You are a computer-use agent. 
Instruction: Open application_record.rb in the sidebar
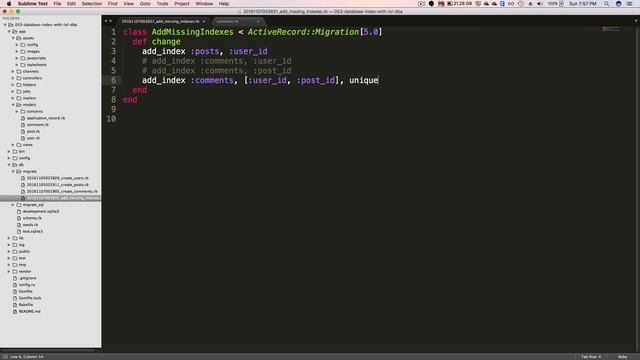[x=46, y=118]
